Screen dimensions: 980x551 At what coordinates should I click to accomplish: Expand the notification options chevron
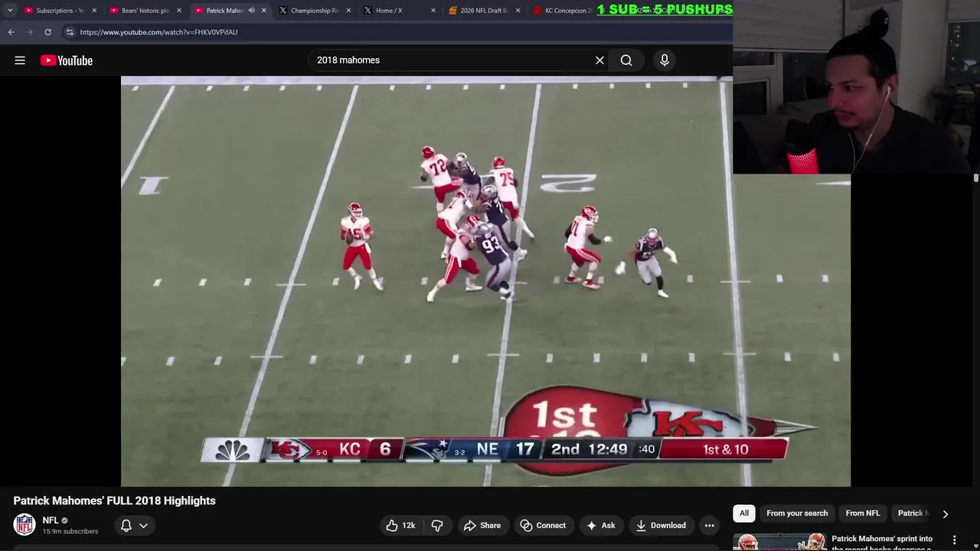143,525
